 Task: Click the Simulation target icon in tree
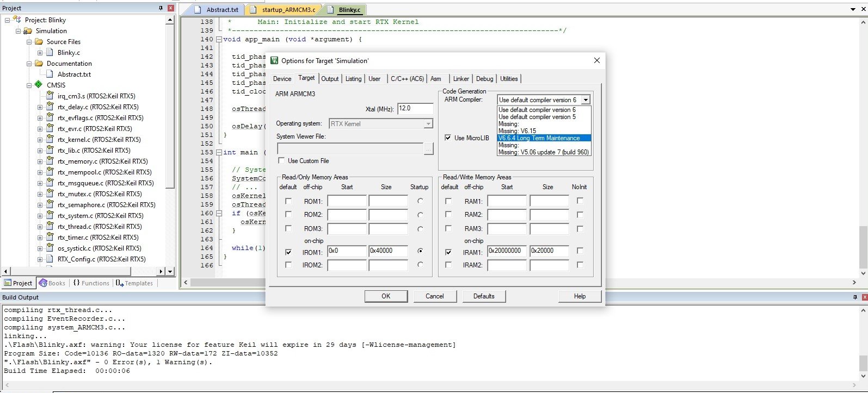[x=28, y=31]
